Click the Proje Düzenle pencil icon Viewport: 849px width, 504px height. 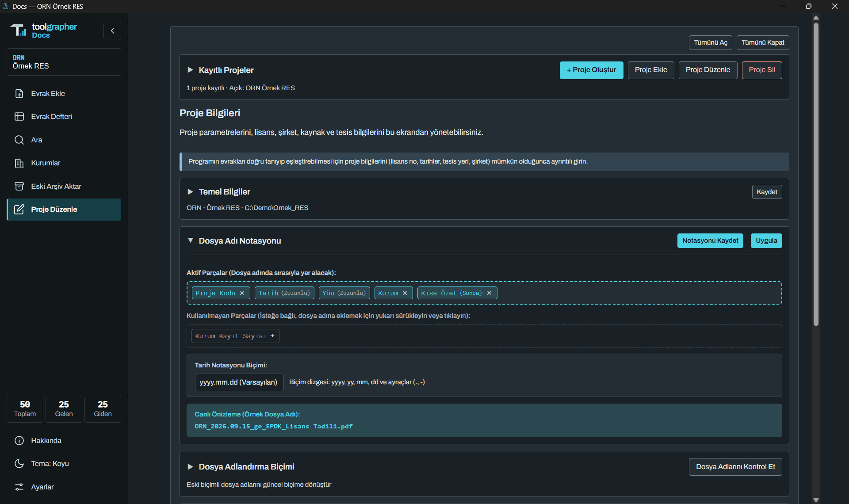[x=19, y=209]
